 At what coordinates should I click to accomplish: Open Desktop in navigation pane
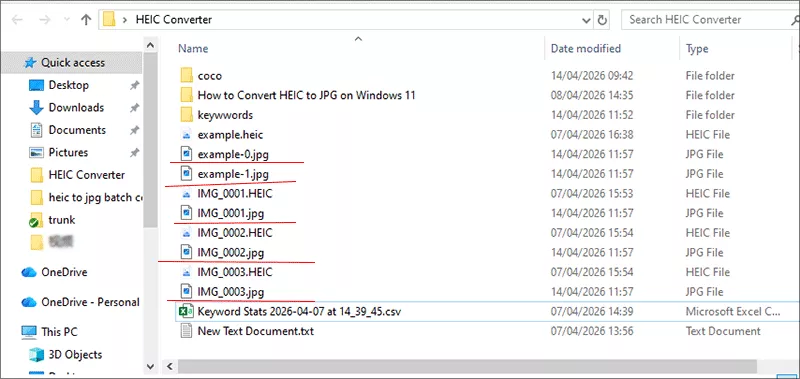coord(68,85)
